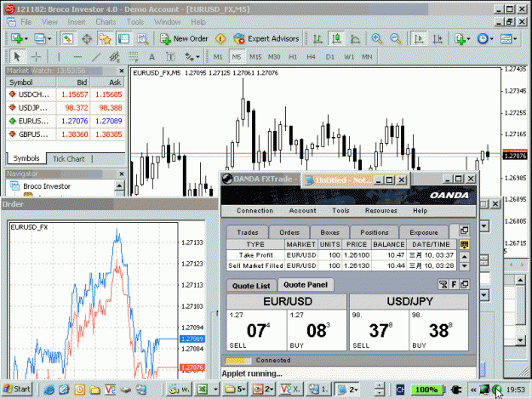Click the zoom out magnifier icon
Image resolution: width=532 pixels, height=399 pixels.
click(396, 38)
